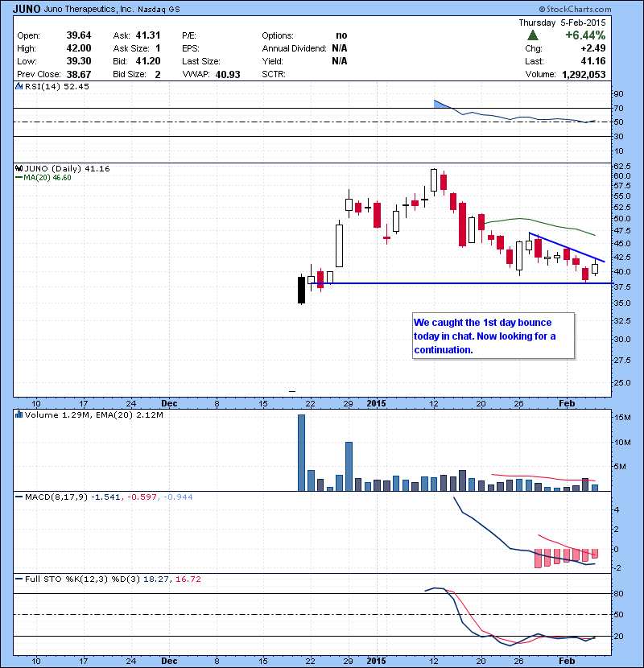Screen dimensions: 644x668
Task: Click the JUNO ticker symbol title
Action: point(27,9)
